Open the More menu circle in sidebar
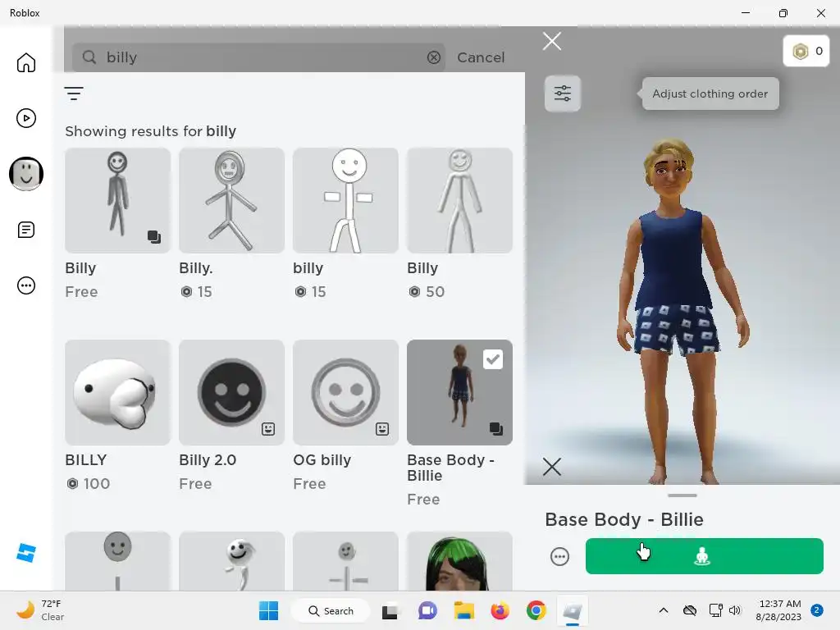The height and width of the screenshot is (630, 840). click(25, 285)
